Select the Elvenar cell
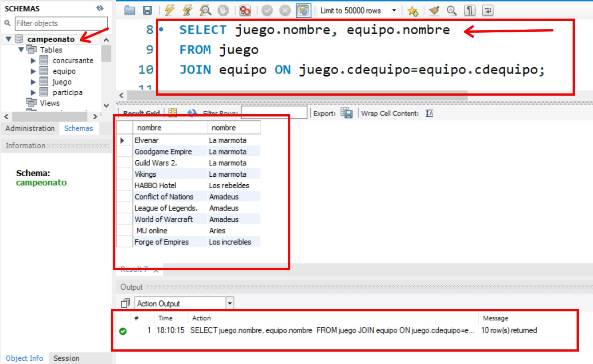Viewport: 593px width, 364px height. (170, 140)
